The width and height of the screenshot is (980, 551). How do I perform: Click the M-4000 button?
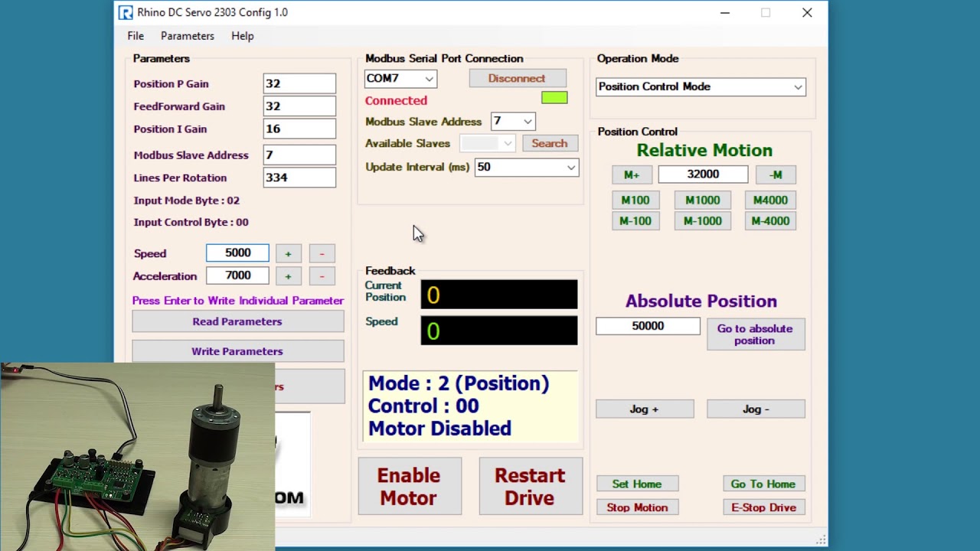click(x=770, y=221)
